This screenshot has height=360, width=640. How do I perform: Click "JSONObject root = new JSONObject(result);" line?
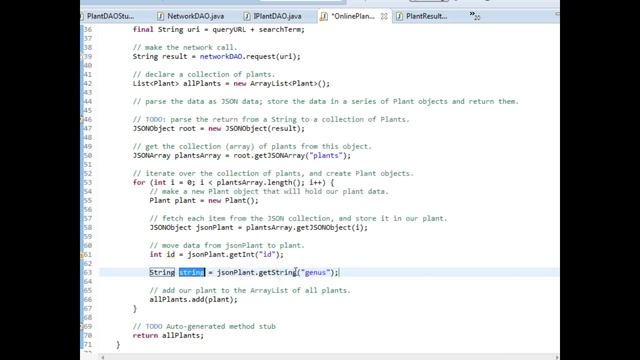click(218, 129)
